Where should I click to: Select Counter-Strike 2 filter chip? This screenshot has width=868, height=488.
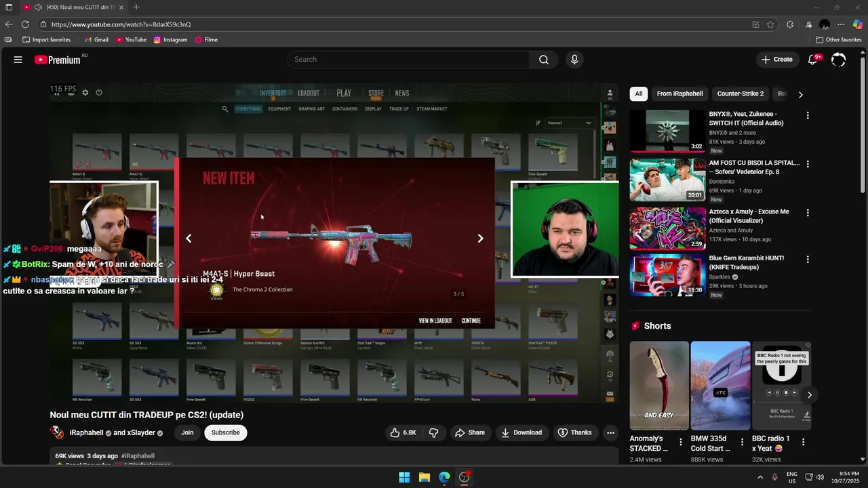740,94
